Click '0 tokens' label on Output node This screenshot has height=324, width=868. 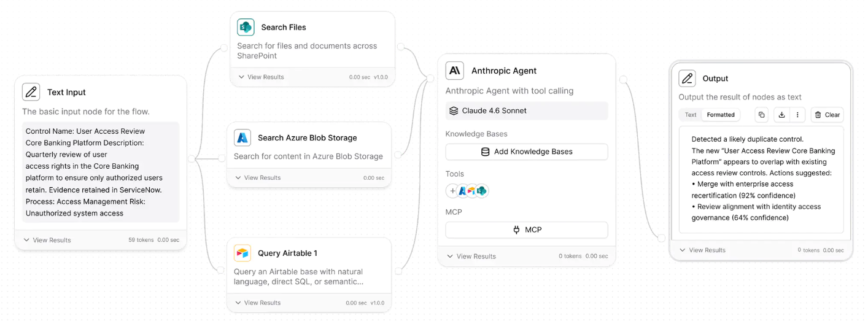[x=808, y=250]
